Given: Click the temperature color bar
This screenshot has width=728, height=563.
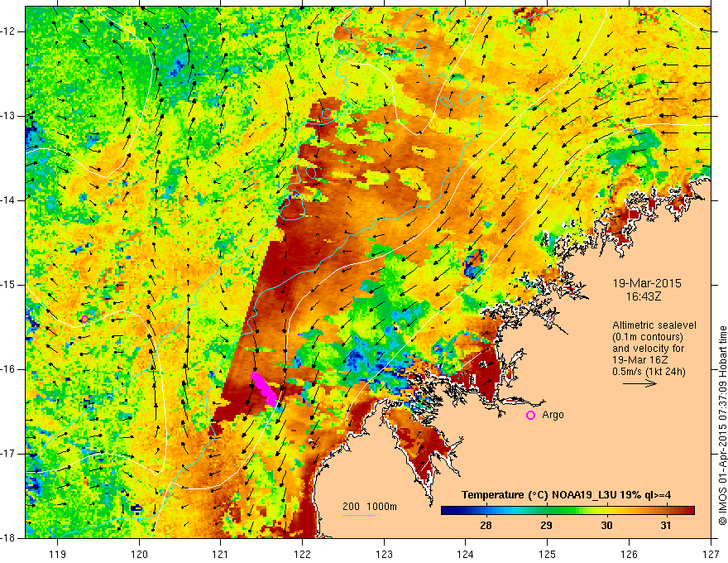Looking at the screenshot, I should [x=568, y=511].
